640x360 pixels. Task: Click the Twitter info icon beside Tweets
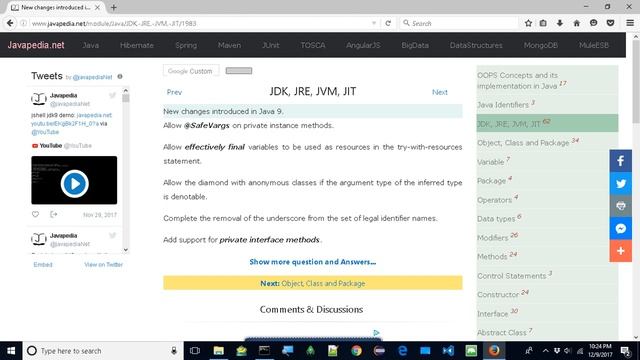(x=120, y=76)
